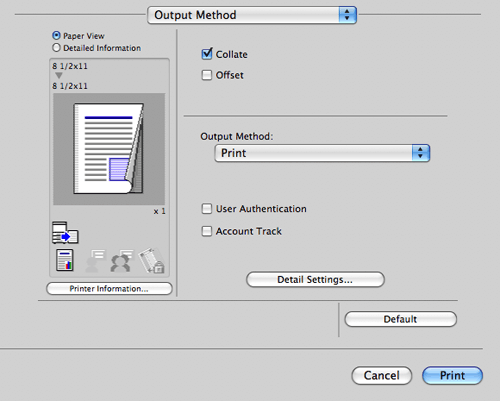Open the Output Method Print dropdown
Viewport: 500px width, 401px height.
[x=322, y=153]
